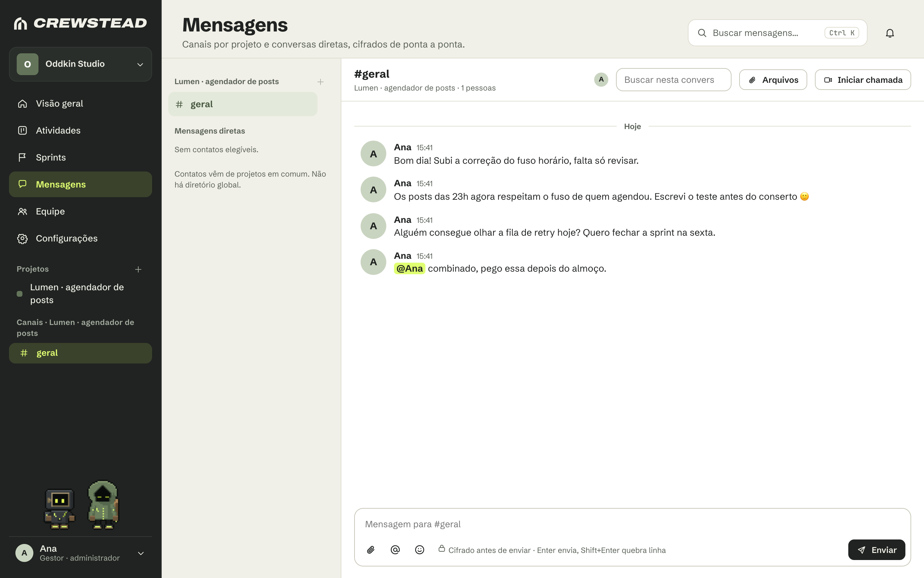The image size is (924, 578).
Task: Open the notifications bell
Action: (890, 33)
